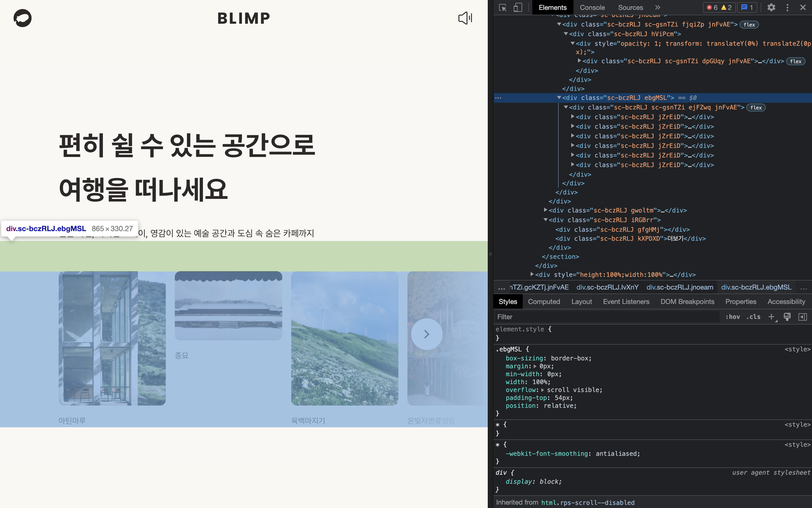
Task: Open DevTools settings gear
Action: click(771, 7)
